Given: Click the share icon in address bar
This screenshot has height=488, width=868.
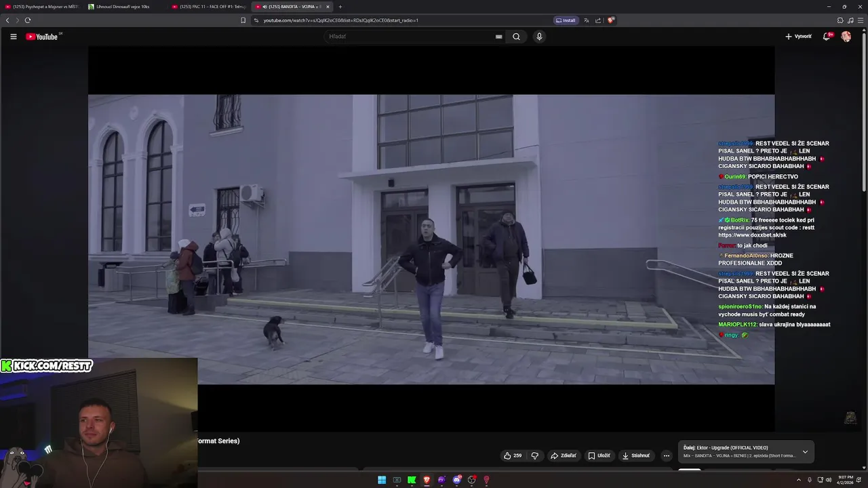Looking at the screenshot, I should point(598,20).
